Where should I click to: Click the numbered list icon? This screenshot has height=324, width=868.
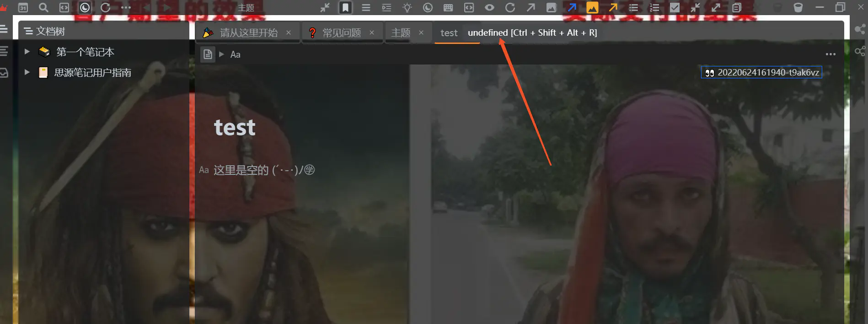click(654, 7)
